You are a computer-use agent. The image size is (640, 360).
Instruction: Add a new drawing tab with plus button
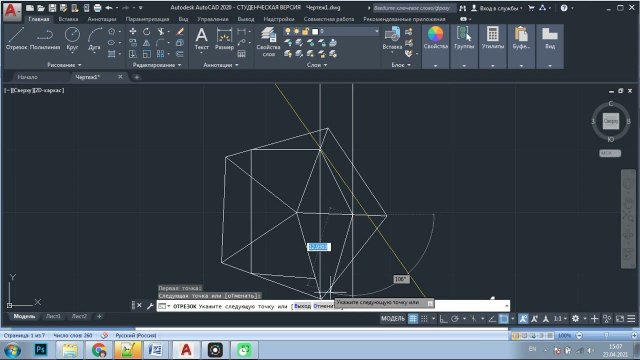click(136, 77)
